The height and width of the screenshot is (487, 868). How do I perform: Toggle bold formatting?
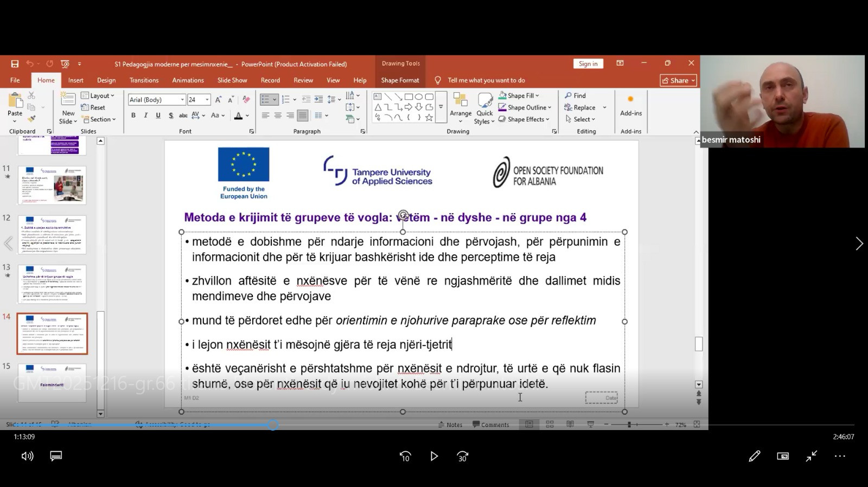point(133,116)
